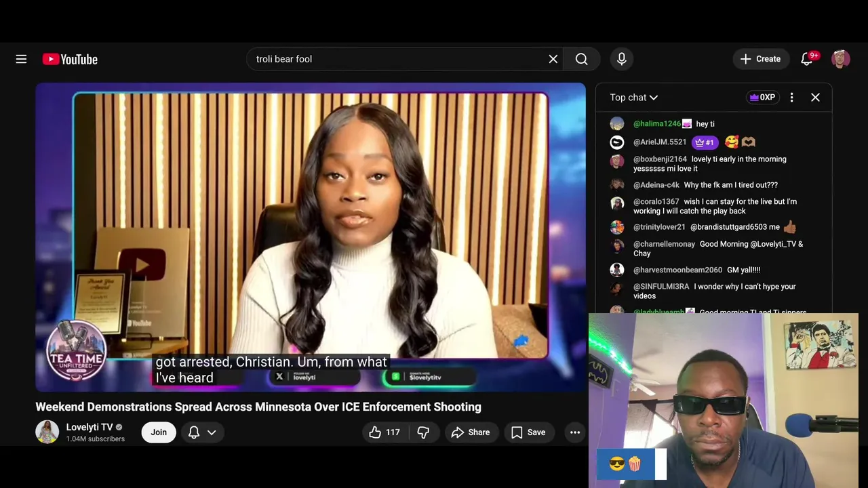Close the live chat panel
Viewport: 868px width, 488px height.
click(815, 98)
